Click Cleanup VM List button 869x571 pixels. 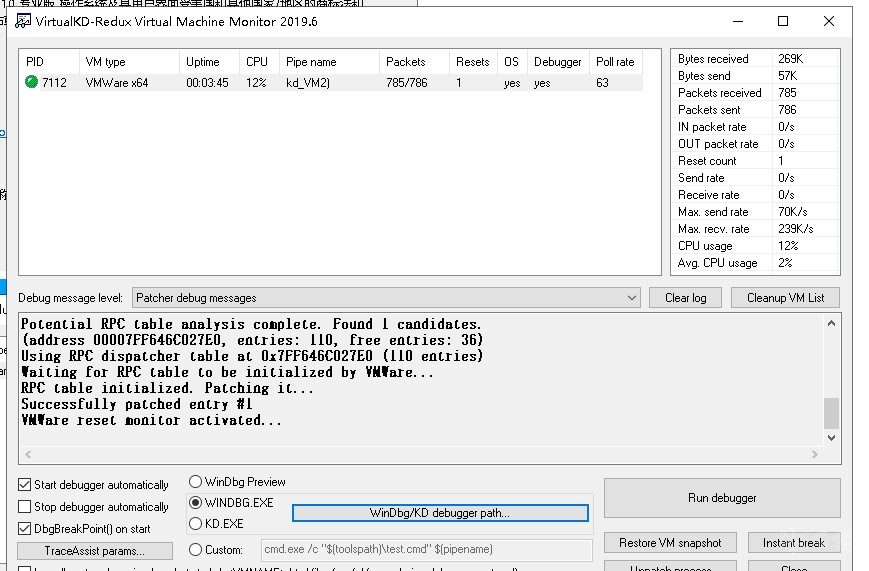coord(785,298)
